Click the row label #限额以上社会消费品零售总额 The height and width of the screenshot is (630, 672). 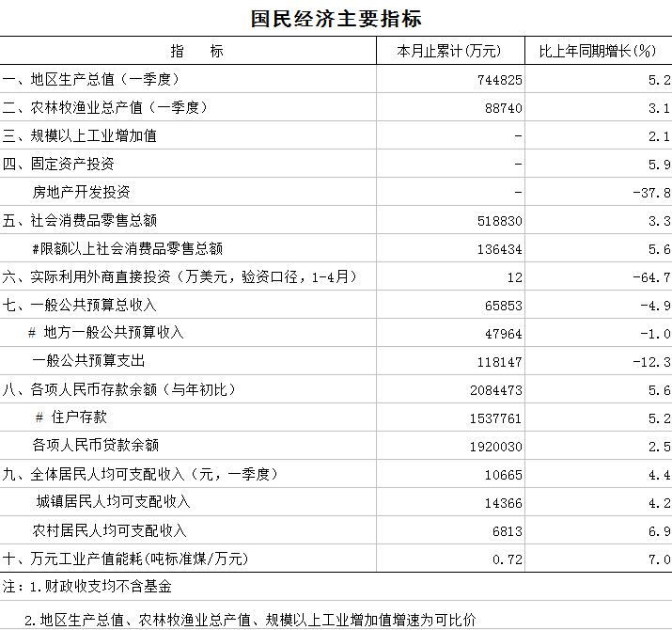(x=127, y=249)
